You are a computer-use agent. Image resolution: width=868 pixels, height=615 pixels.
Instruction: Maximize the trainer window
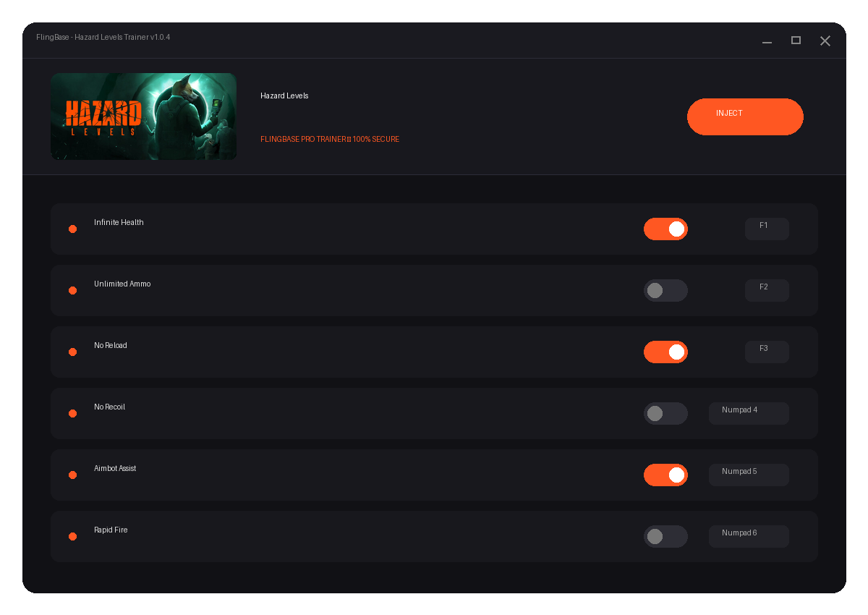796,41
